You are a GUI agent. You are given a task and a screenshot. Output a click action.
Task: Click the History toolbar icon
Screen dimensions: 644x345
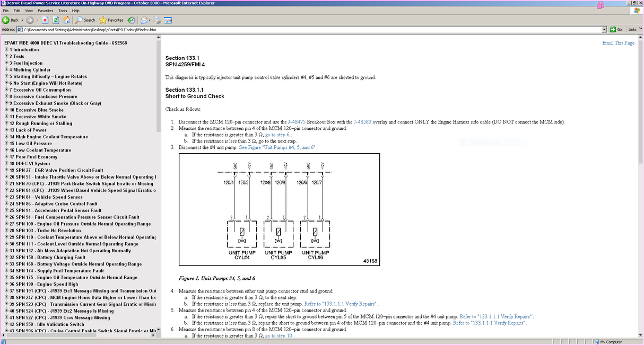coord(131,20)
